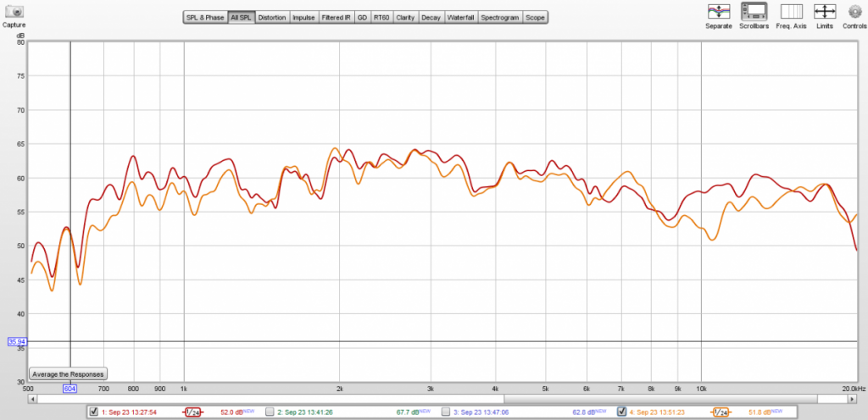The width and height of the screenshot is (868, 420).
Task: Click the 35.94 dB cursor level label
Action: (x=15, y=341)
